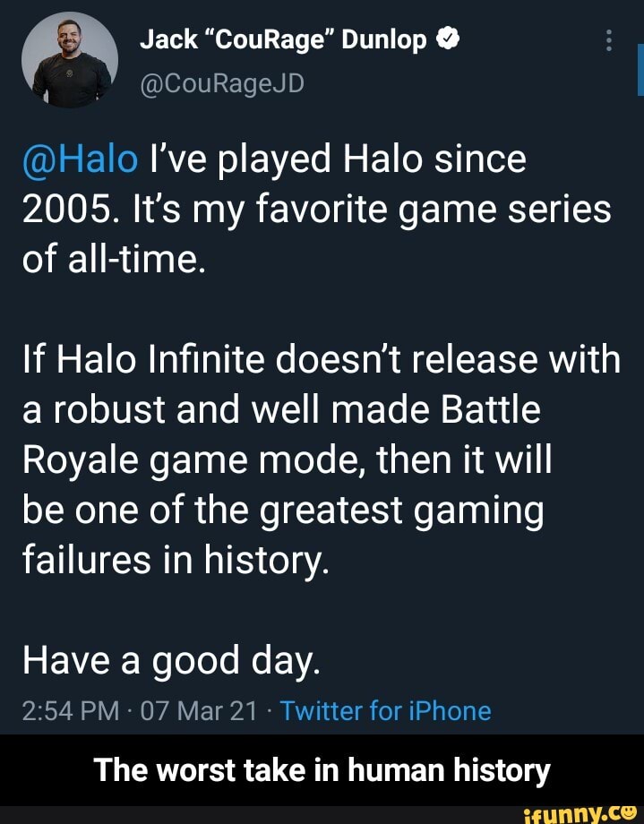Click the blue verified badge beside Dunlop

point(448,40)
